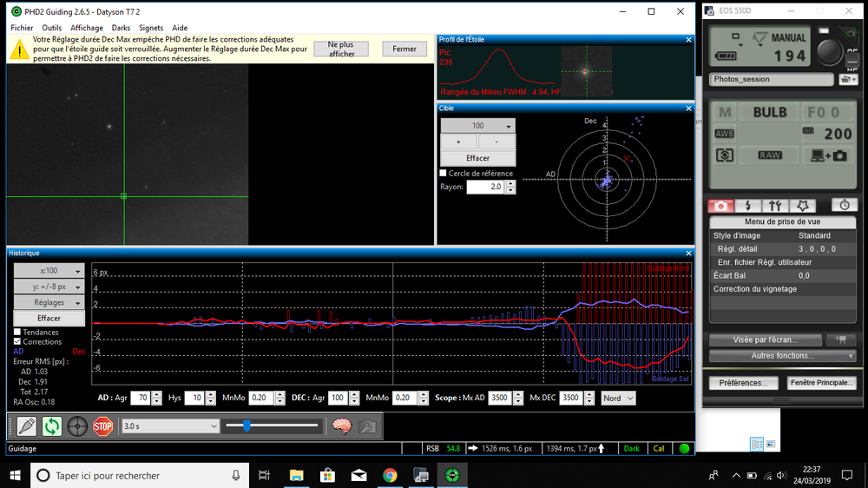Select the red camera shooting menu tab

tap(720, 206)
